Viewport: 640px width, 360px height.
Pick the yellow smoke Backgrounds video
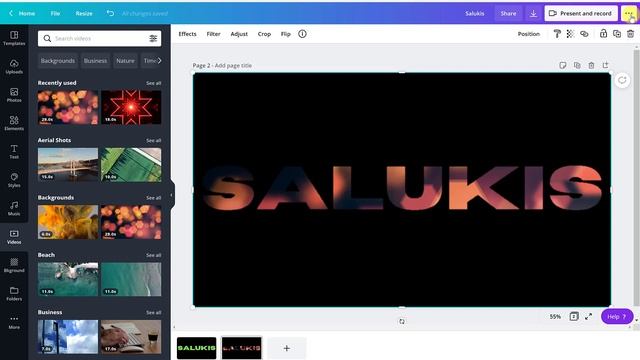(x=68, y=222)
